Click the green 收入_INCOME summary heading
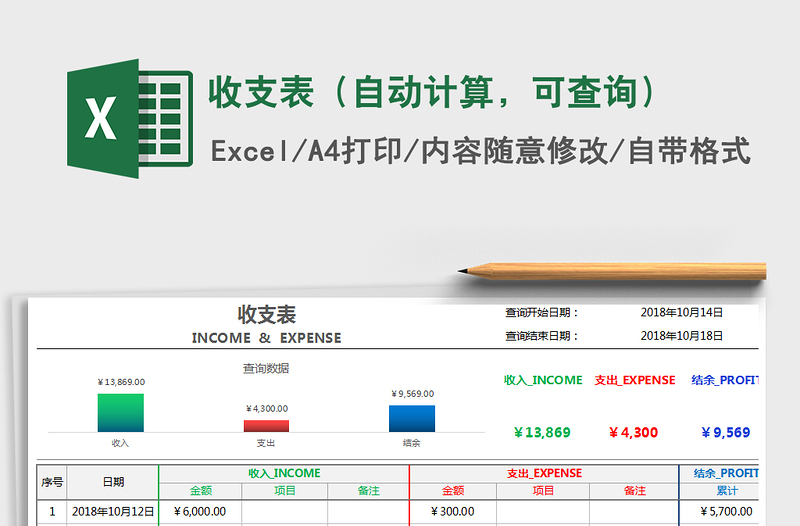The height and width of the screenshot is (526, 800). tap(543, 380)
